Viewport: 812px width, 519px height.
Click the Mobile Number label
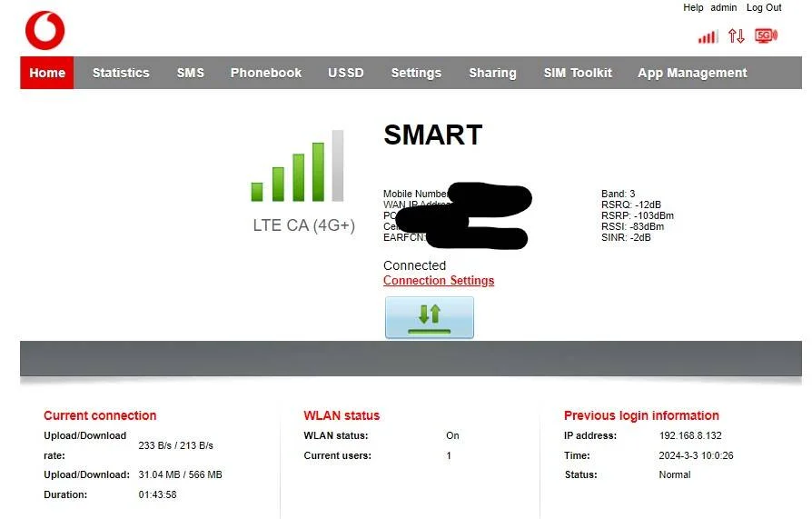tap(415, 194)
